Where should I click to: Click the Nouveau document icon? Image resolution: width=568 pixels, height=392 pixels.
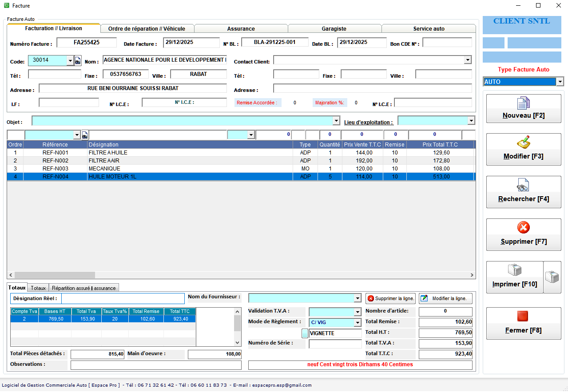[524, 103]
